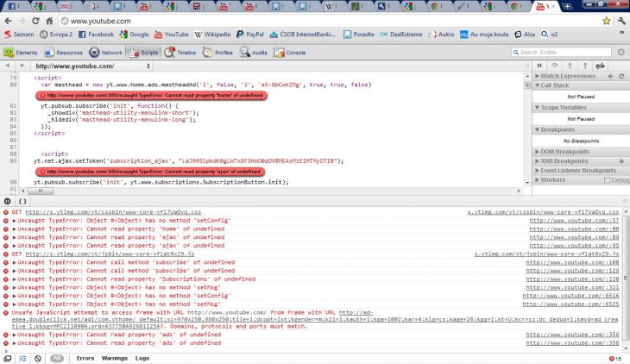Collapse the Breakpoints section
The width and height of the screenshot is (630, 364).
tap(537, 129)
